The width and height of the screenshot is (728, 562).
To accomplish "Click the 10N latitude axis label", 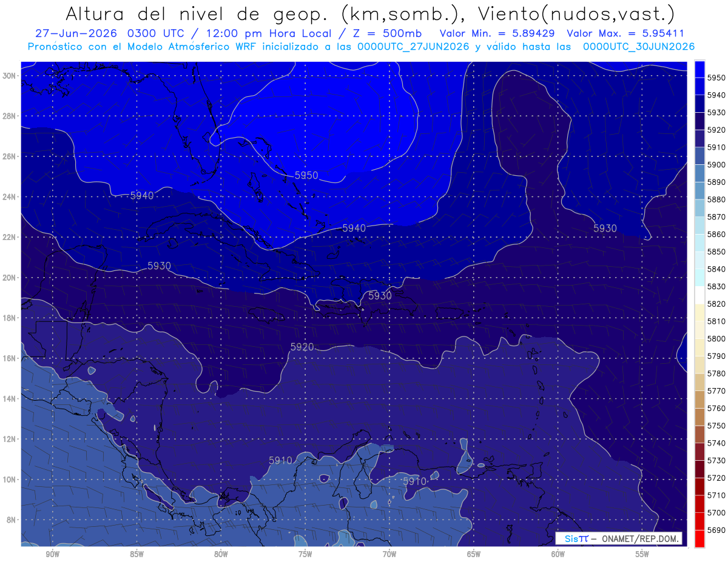I will click(x=10, y=480).
